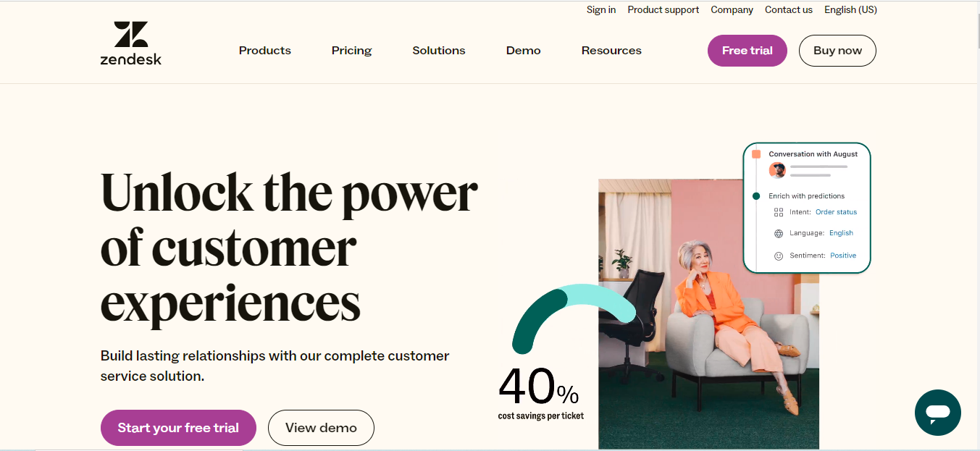This screenshot has width=980, height=451.
Task: Click the Start your free trial button
Action: (x=178, y=428)
